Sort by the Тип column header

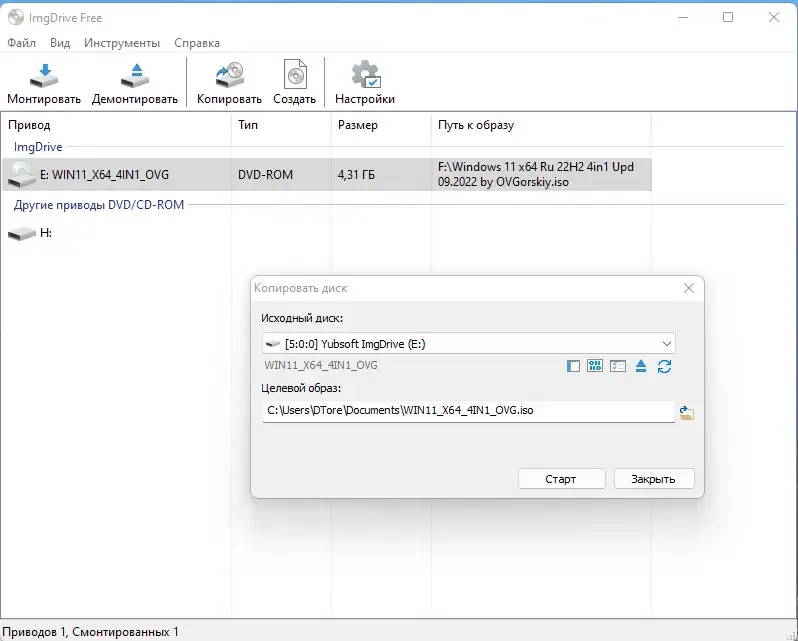pyautogui.click(x=281, y=125)
